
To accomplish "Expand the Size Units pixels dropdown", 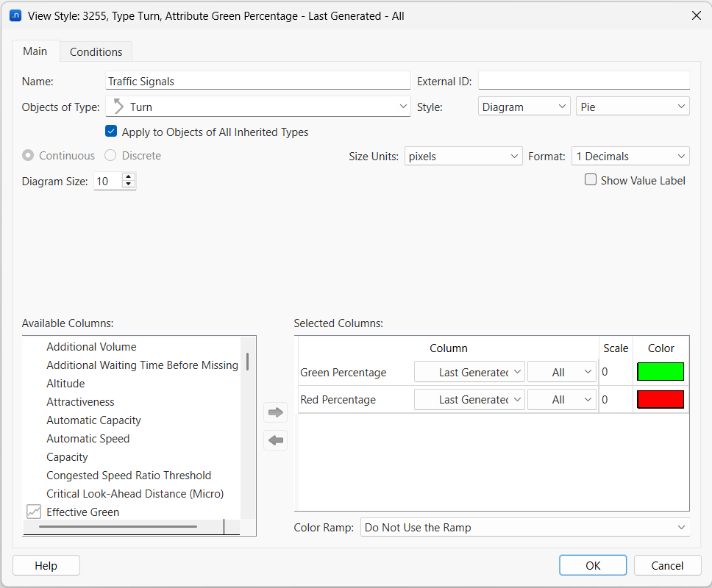I will [463, 157].
